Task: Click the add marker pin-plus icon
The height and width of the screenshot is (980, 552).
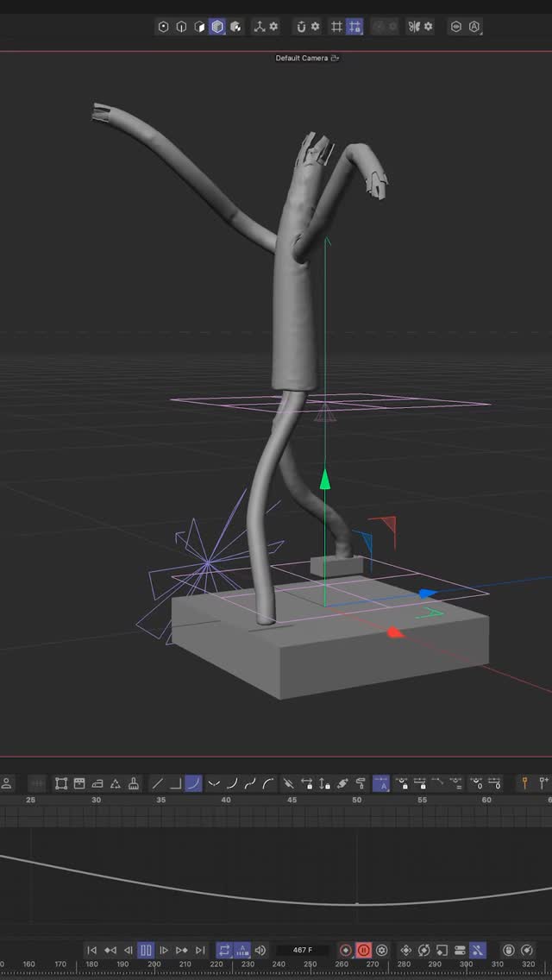Action: pyautogui.click(x=544, y=783)
